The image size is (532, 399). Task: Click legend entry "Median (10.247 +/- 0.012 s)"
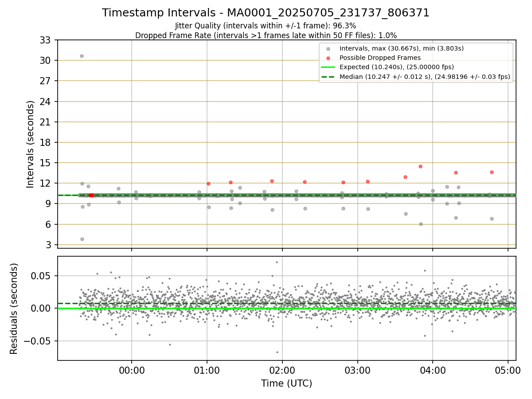coord(425,77)
